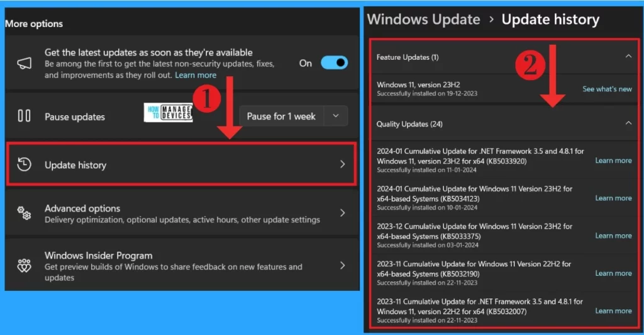
Task: Click the Windows Insider Program hearts icon
Action: [25, 266]
